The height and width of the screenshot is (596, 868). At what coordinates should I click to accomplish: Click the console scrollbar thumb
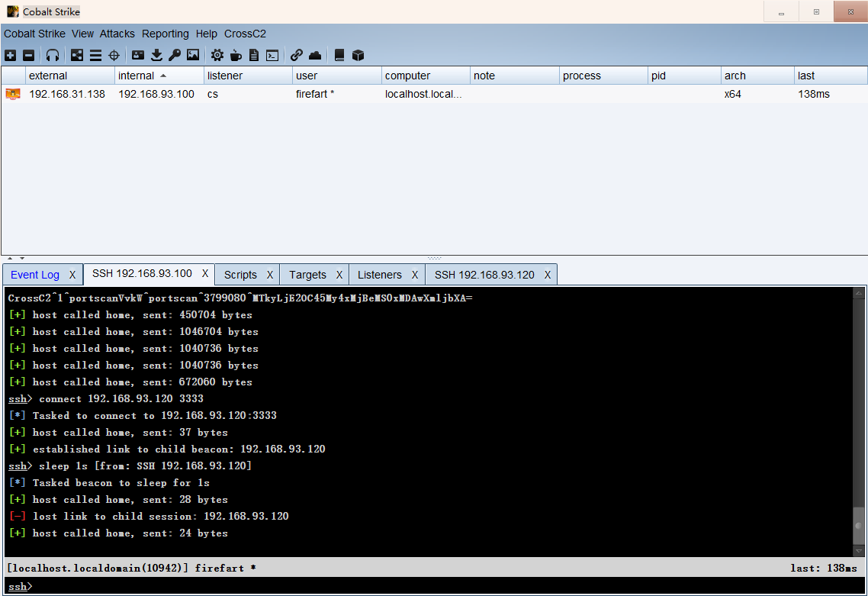tap(859, 526)
